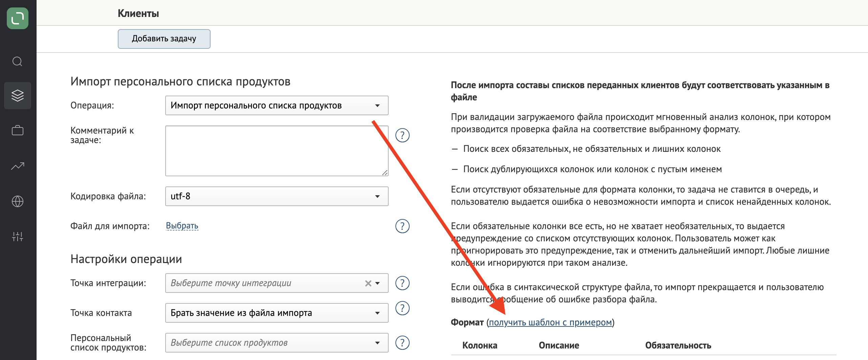Show help for the import file field

click(403, 226)
